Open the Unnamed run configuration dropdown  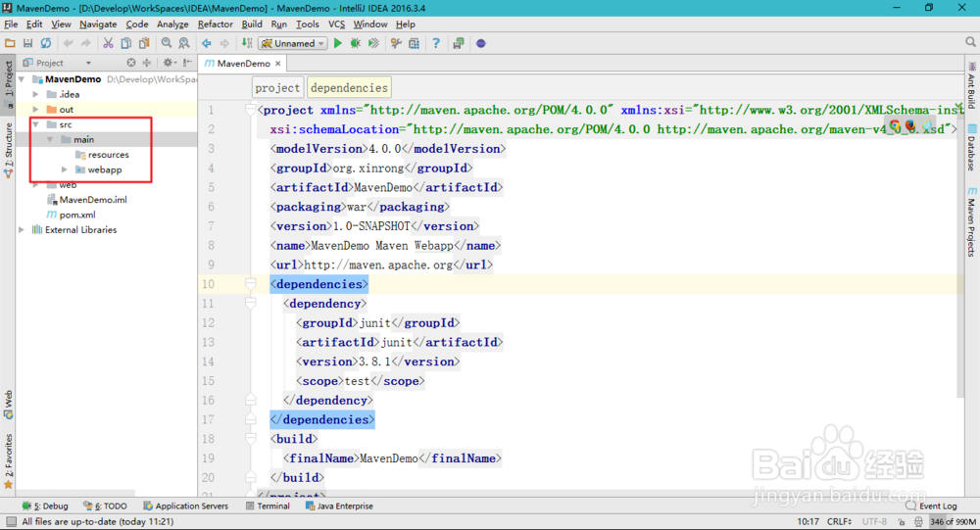293,43
